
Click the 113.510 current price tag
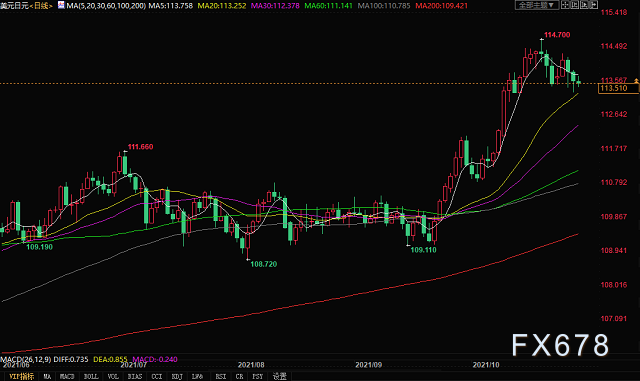[x=618, y=88]
